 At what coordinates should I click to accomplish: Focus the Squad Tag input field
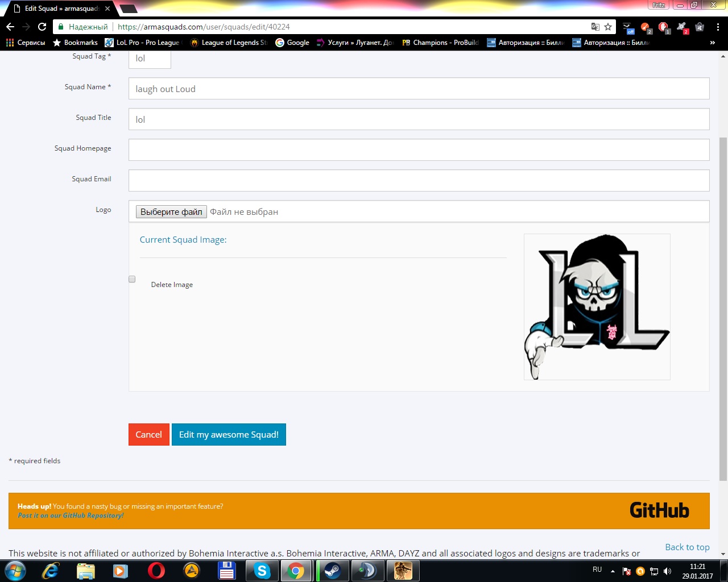tap(150, 59)
